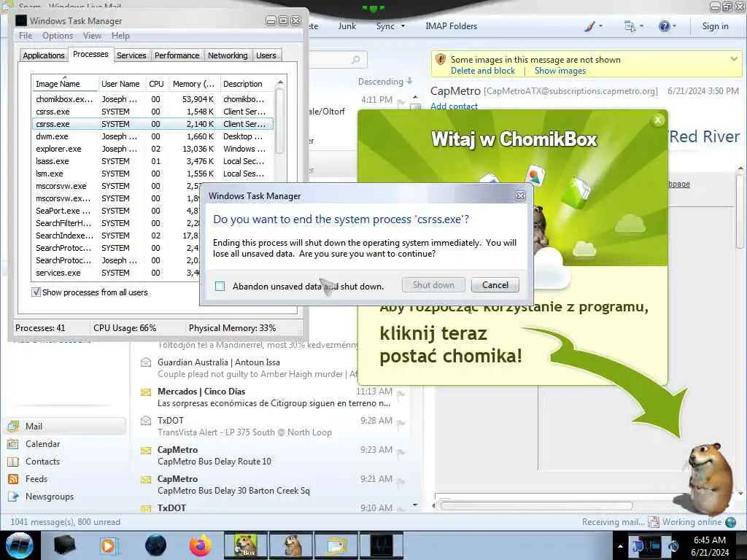
Task: Open dropdown arrow next to Colorizer paintbrush
Action: point(600,26)
